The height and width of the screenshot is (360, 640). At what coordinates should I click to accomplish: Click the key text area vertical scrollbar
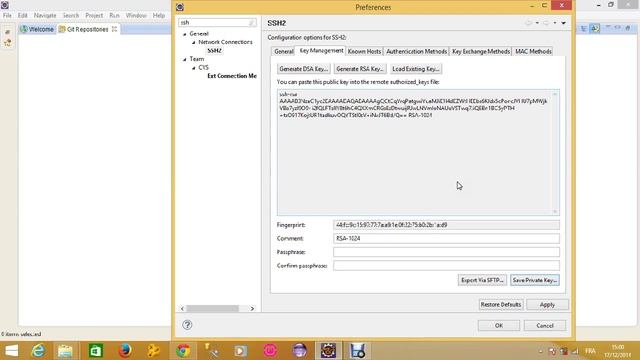tap(555, 152)
